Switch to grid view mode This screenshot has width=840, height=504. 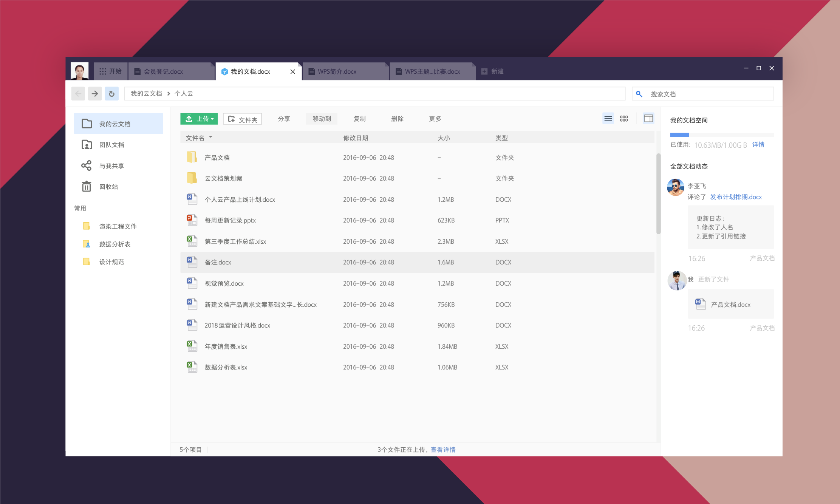624,119
